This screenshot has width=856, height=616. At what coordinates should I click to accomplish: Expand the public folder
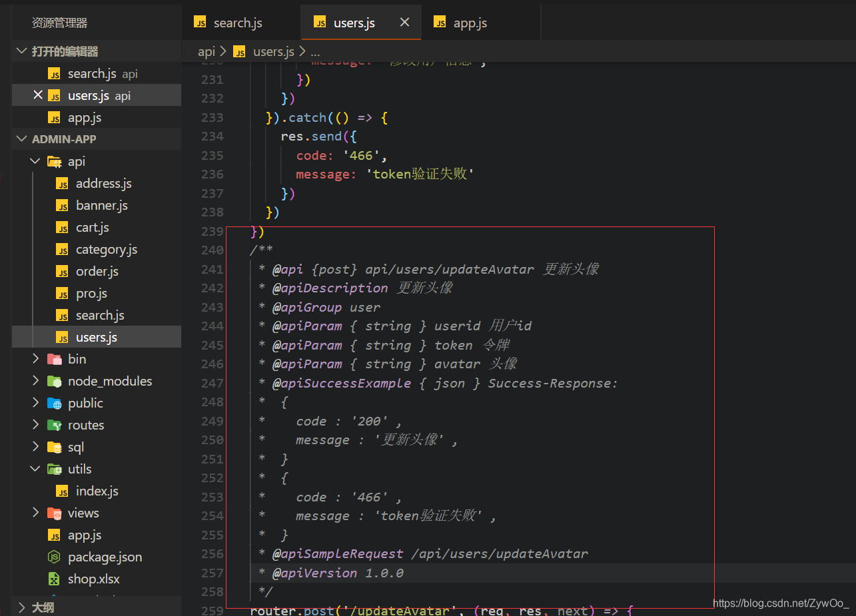pos(36,403)
